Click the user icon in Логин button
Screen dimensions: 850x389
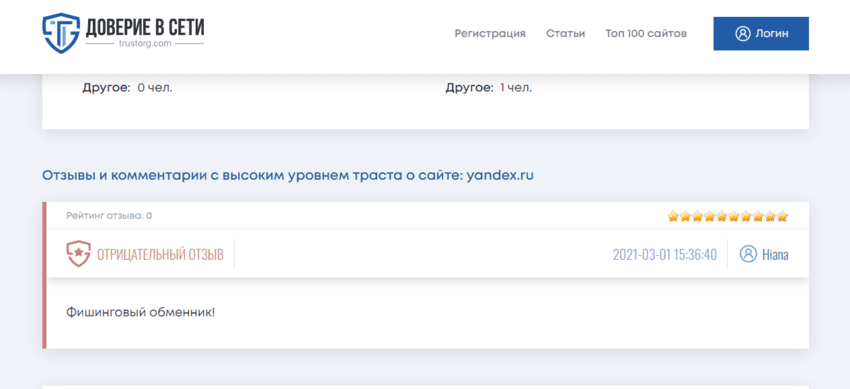tap(742, 34)
